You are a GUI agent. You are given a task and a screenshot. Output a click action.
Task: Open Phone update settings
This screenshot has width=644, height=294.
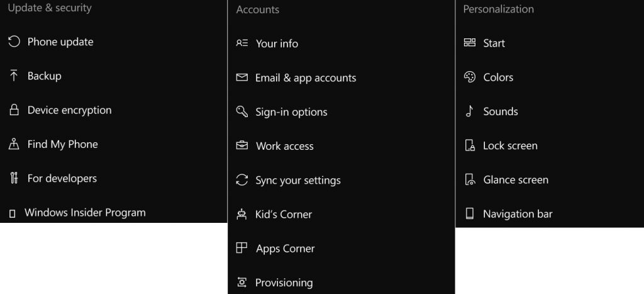click(x=60, y=42)
